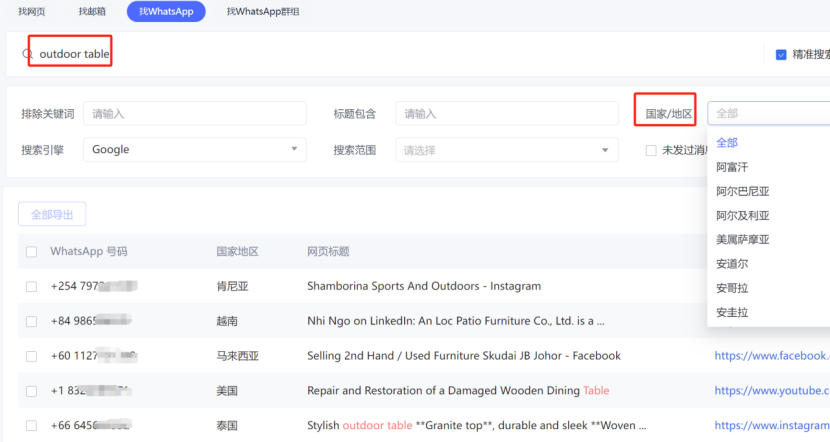Choose 安道尔 in the country list
The width and height of the screenshot is (830, 442).
pos(732,264)
